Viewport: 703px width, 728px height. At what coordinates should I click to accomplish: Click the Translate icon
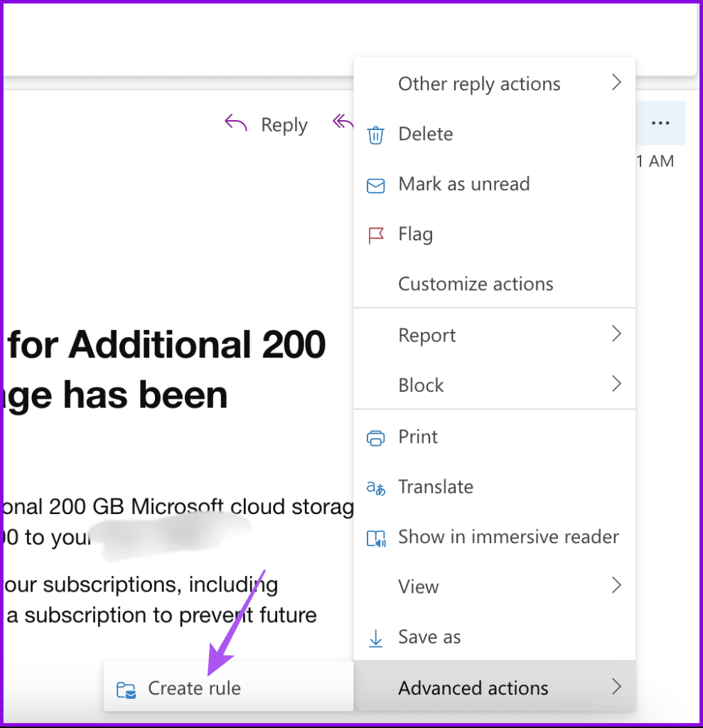pyautogui.click(x=375, y=488)
